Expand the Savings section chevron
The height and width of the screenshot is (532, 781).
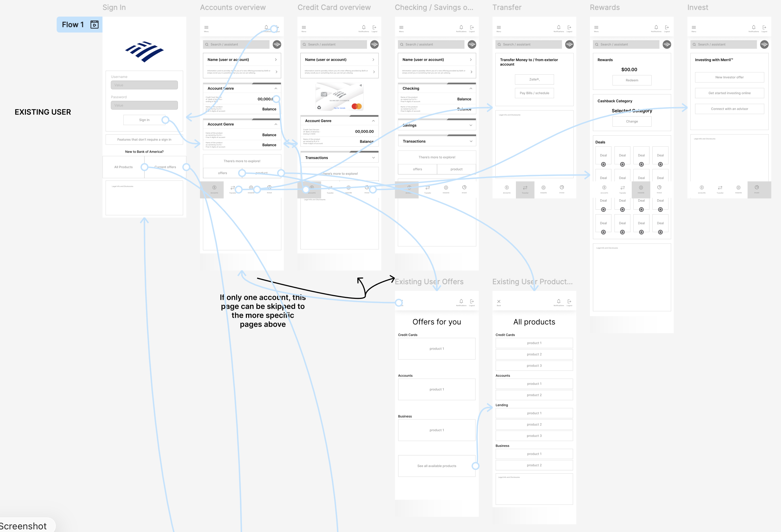pyautogui.click(x=471, y=125)
